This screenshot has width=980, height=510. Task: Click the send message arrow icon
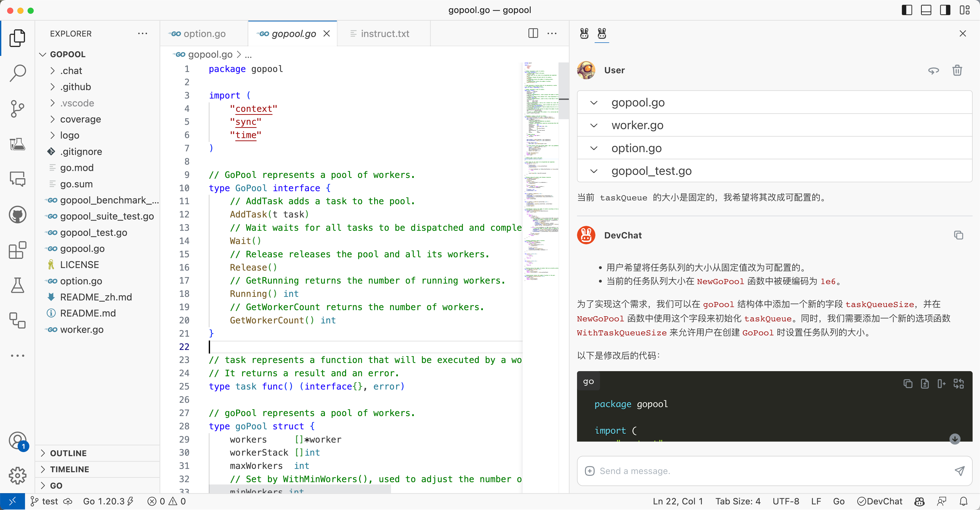(x=959, y=471)
